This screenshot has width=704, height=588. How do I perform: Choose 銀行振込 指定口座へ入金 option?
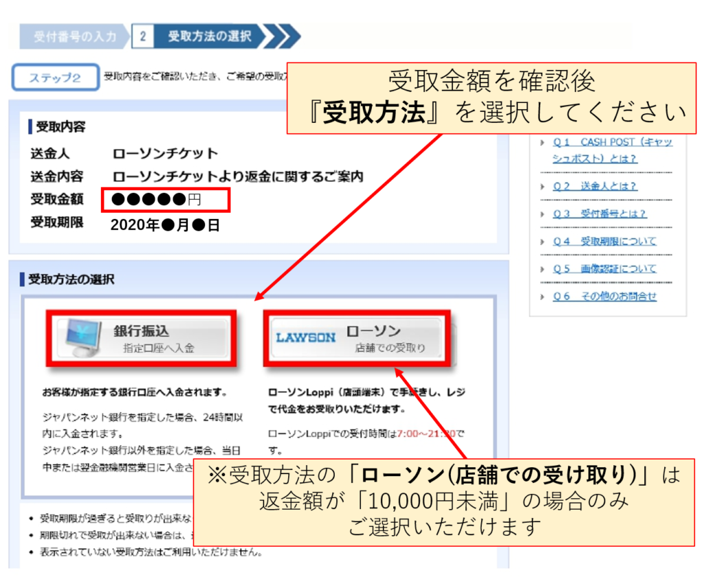pyautogui.click(x=142, y=339)
